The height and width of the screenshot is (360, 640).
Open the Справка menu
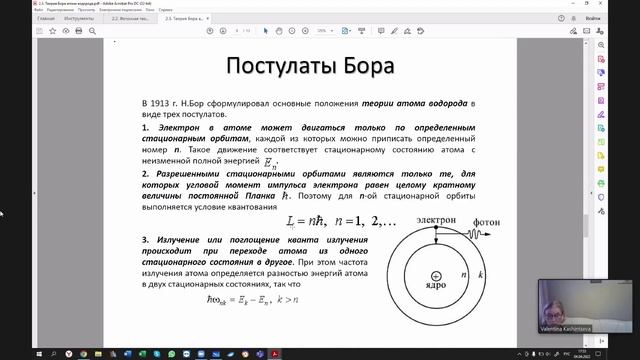[x=165, y=10]
